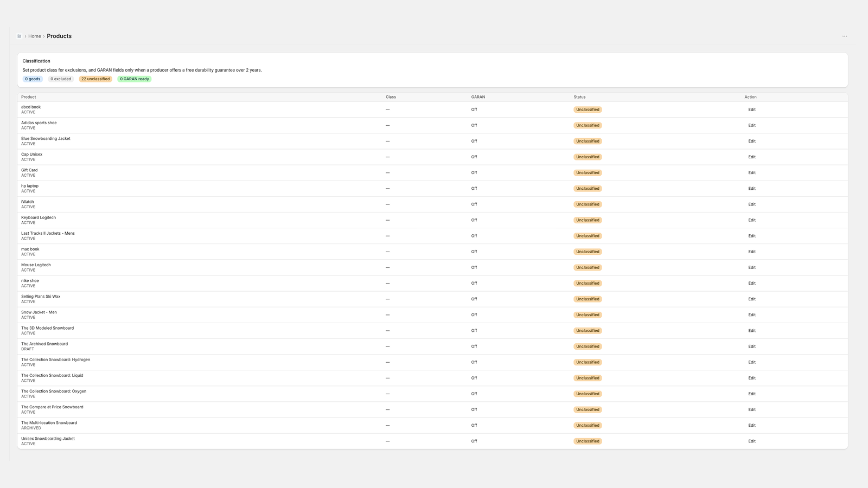868x488 pixels.
Task: Select the 'Keyboard Logitech' product name
Action: [39, 217]
